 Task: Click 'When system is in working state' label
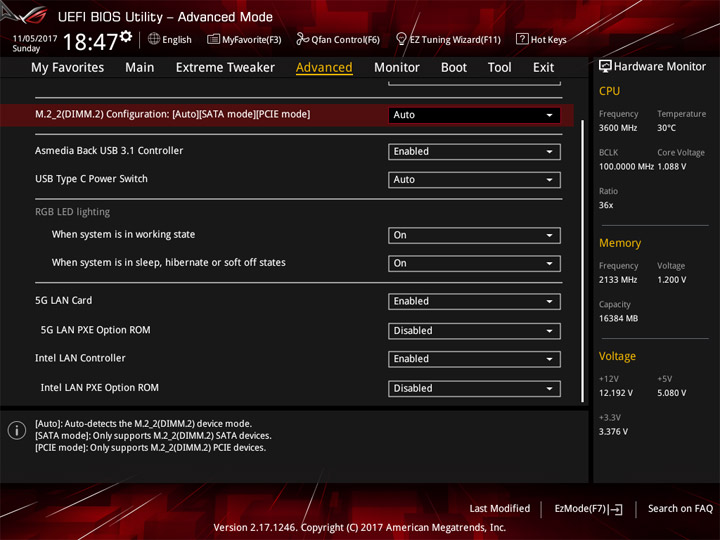tap(123, 234)
